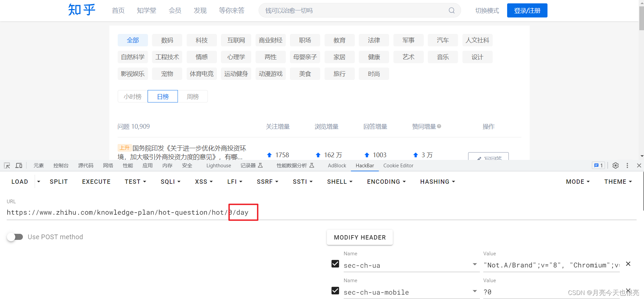The height and width of the screenshot is (299, 644).
Task: Expand the SSRF menu in HackBar
Action: [267, 182]
